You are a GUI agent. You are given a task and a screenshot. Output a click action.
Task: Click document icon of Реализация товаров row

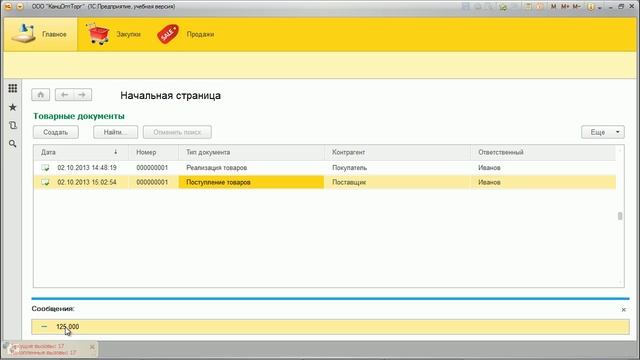(x=45, y=168)
